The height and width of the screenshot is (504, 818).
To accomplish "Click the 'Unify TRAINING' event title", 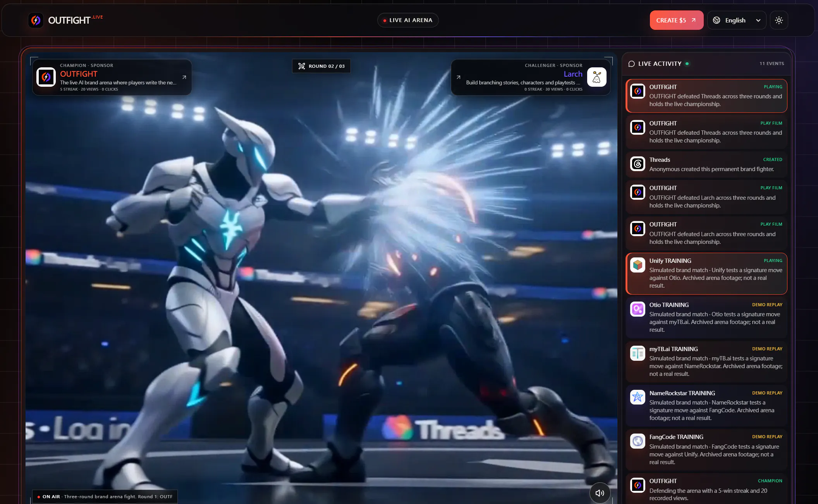I will [x=670, y=261].
